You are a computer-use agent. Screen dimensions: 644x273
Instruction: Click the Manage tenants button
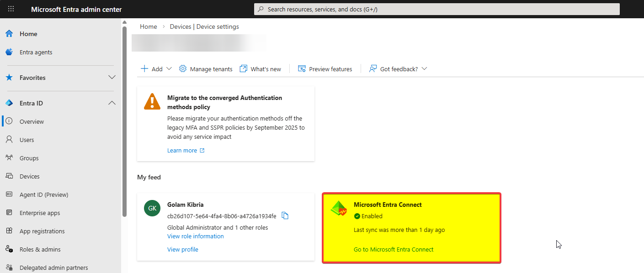[x=206, y=69]
